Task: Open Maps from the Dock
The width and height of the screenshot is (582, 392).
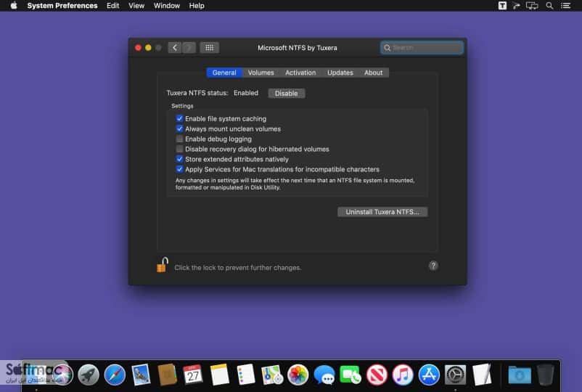Action: 272,375
